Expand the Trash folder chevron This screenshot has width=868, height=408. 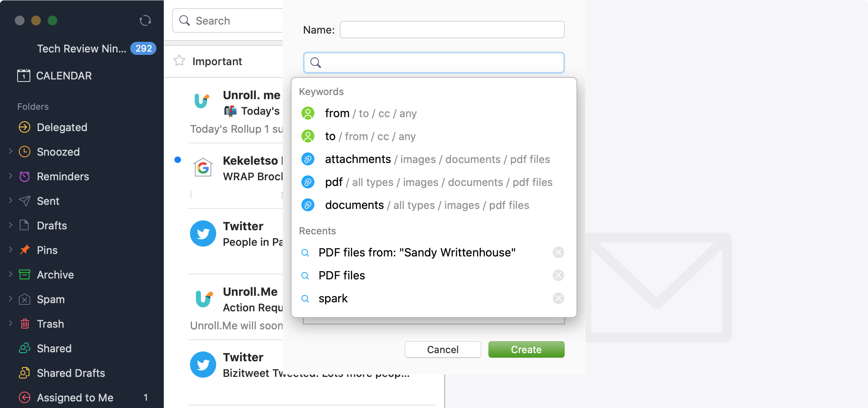coord(11,324)
